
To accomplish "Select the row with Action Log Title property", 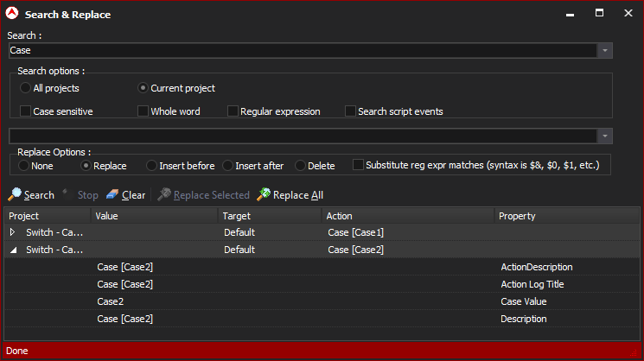I will tap(322, 284).
